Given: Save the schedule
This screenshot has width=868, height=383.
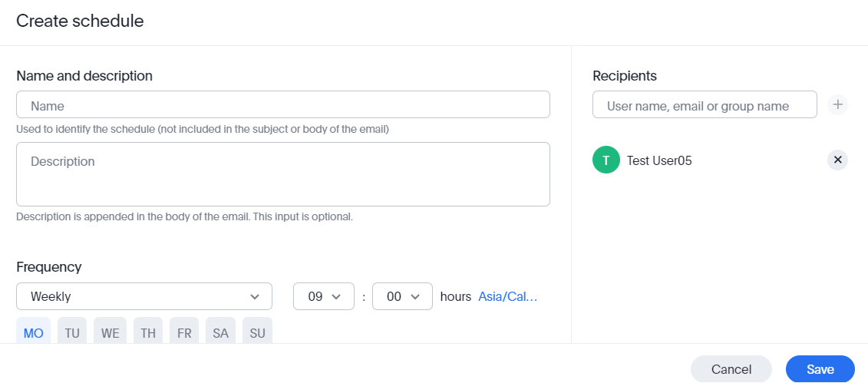Looking at the screenshot, I should 820,369.
